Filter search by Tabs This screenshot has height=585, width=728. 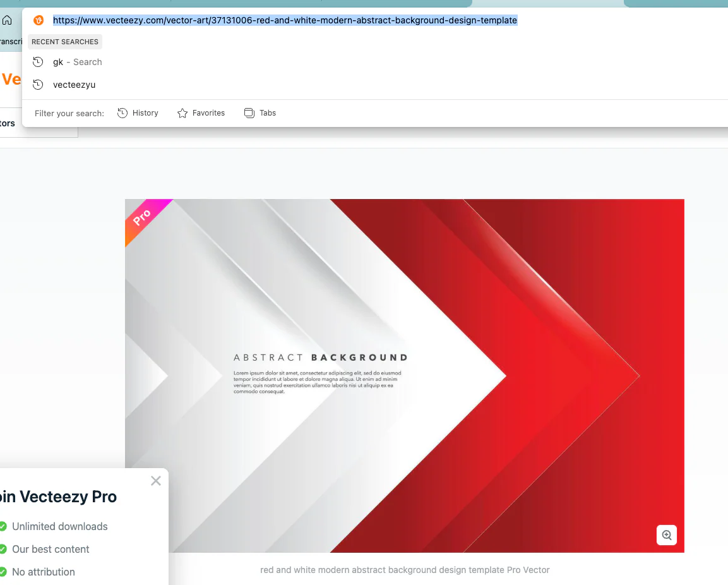260,113
